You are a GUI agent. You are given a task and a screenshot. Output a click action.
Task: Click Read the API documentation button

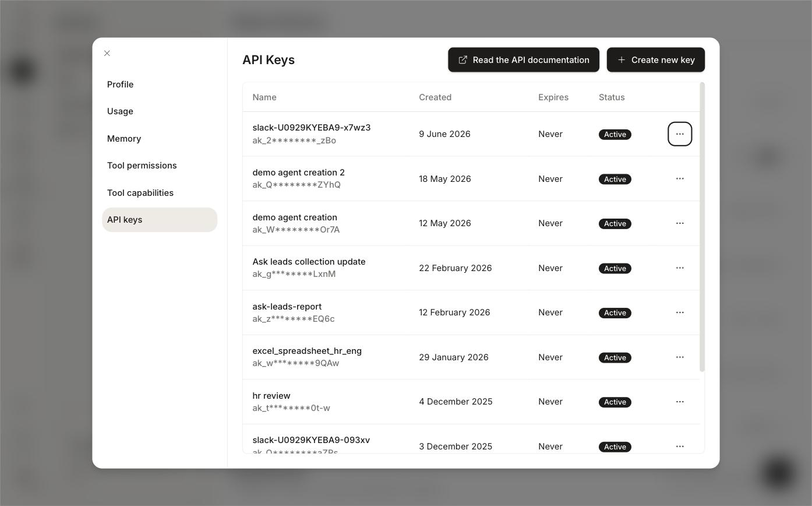pos(524,60)
